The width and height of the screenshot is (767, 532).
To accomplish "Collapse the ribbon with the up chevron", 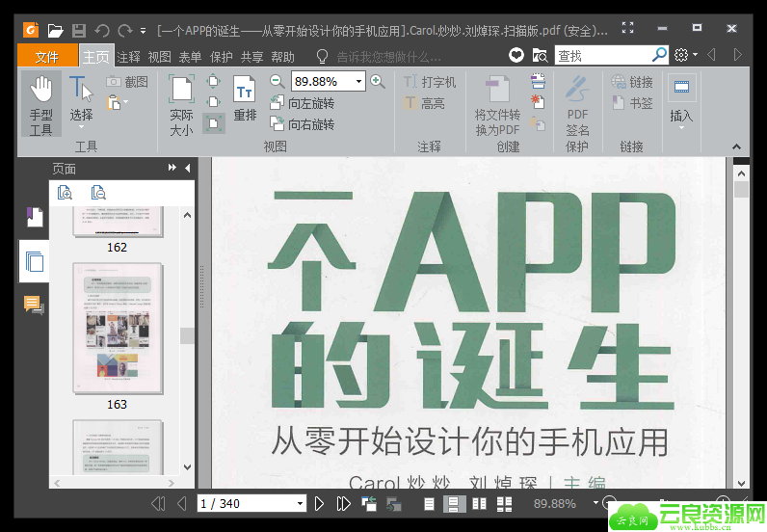I will [736, 146].
